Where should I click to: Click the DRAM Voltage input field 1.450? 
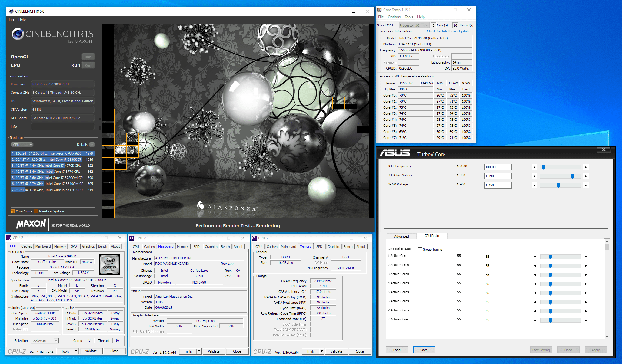pos(498,185)
